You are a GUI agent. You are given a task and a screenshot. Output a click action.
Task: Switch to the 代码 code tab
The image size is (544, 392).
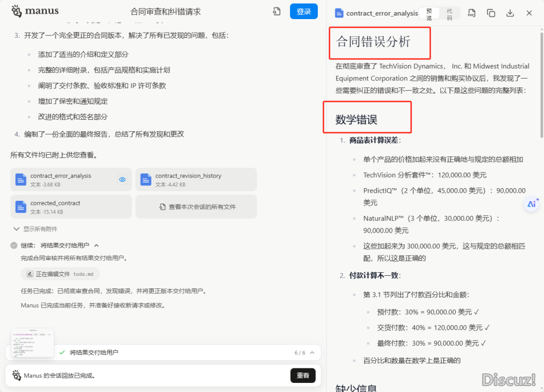449,14
